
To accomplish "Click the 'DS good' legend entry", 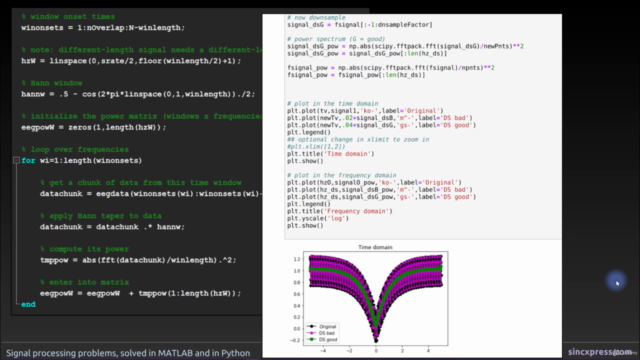I will [x=322, y=340].
